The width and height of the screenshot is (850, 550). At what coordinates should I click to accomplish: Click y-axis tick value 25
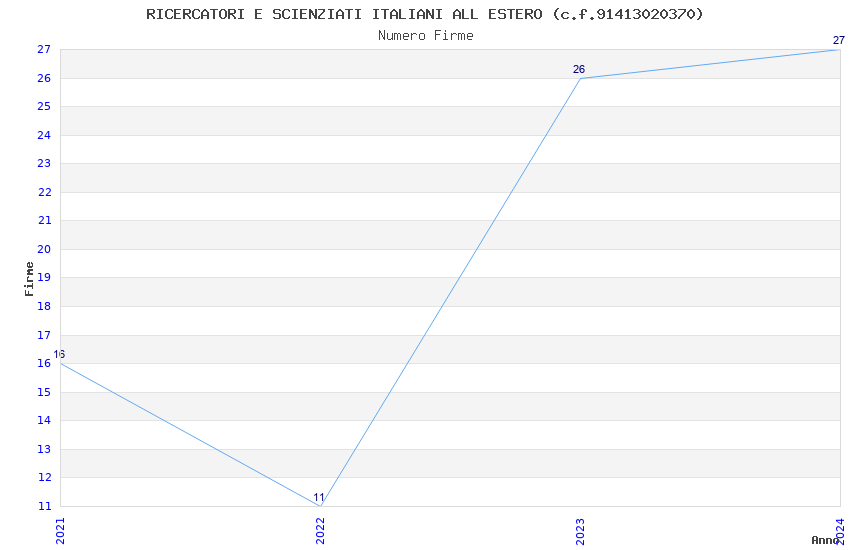point(44,107)
